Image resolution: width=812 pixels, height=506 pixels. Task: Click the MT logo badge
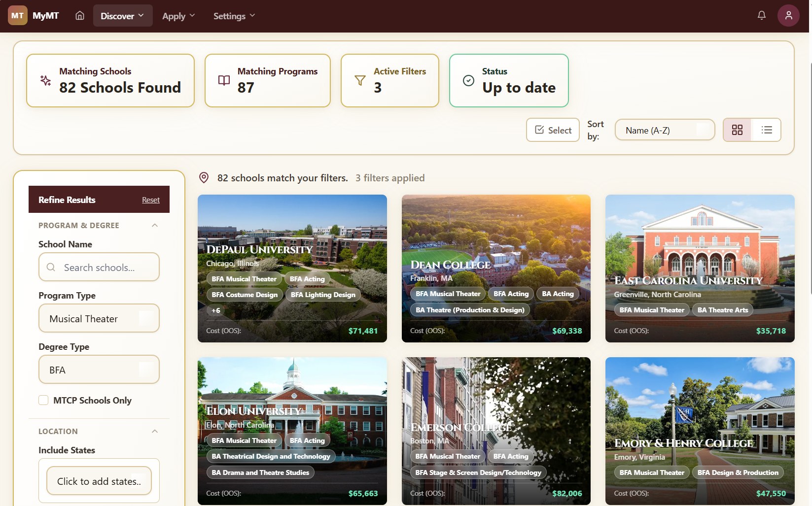pyautogui.click(x=17, y=16)
